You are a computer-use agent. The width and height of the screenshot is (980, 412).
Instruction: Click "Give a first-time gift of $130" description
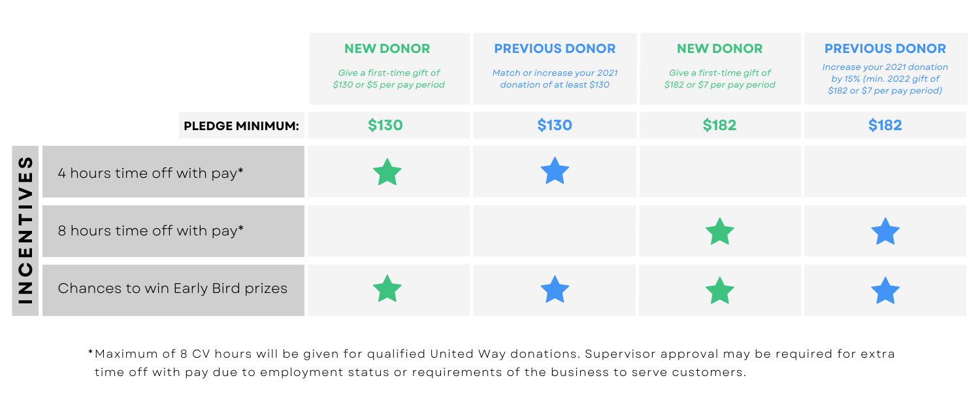tap(389, 78)
